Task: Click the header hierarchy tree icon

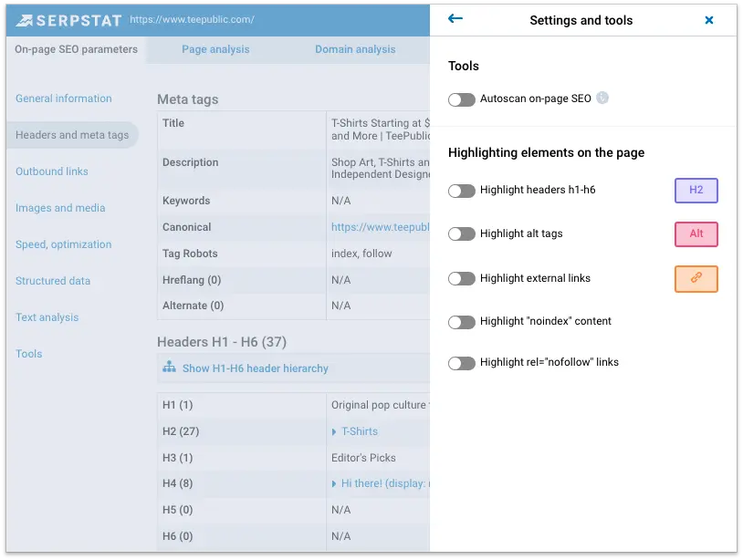Action: coord(169,368)
